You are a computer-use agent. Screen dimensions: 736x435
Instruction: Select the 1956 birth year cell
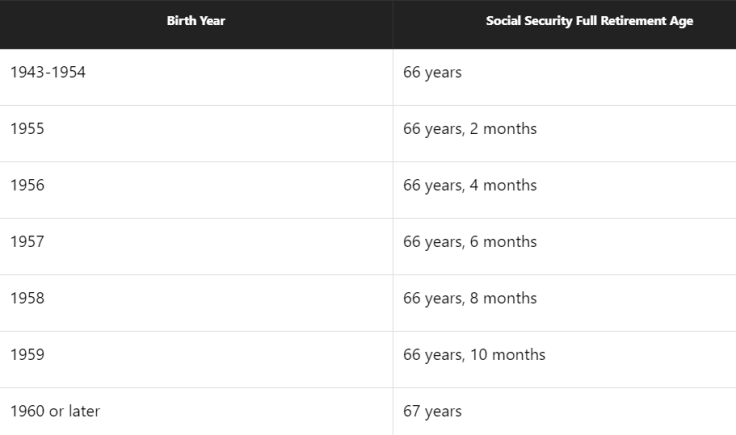click(x=196, y=190)
